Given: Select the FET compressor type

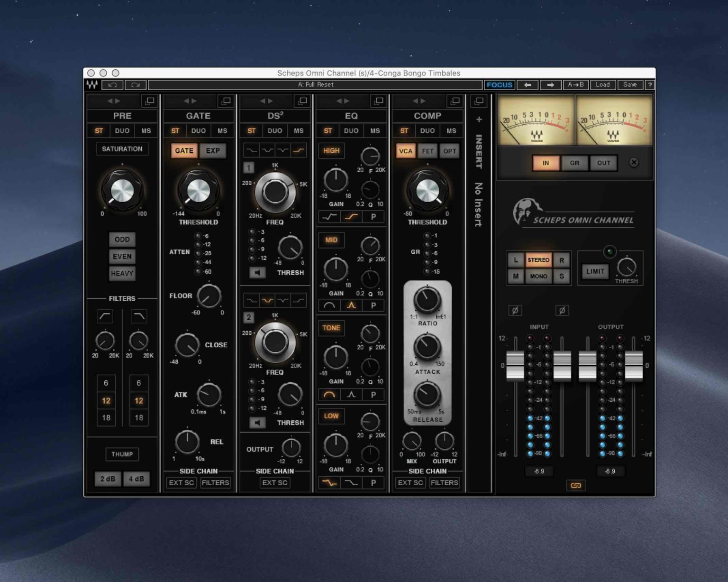Looking at the screenshot, I should [x=428, y=151].
